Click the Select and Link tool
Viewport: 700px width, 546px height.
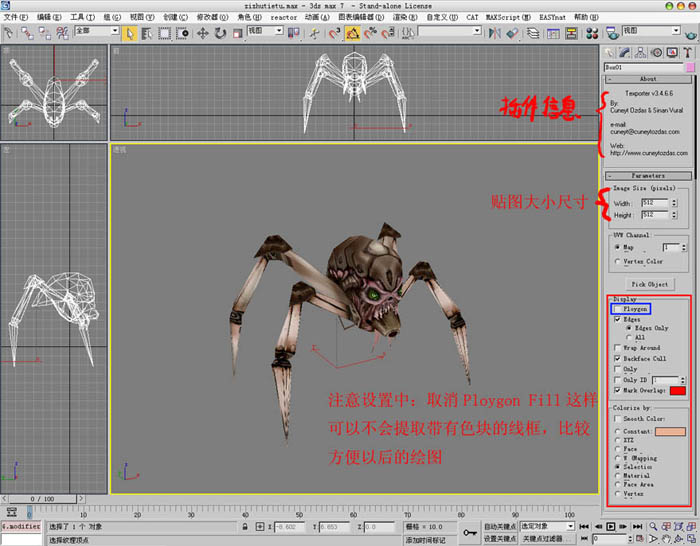coord(27,33)
